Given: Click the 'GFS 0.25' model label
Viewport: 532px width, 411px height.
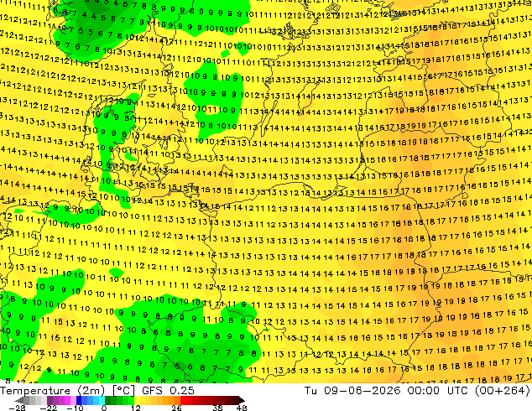Looking at the screenshot, I should click(168, 391).
